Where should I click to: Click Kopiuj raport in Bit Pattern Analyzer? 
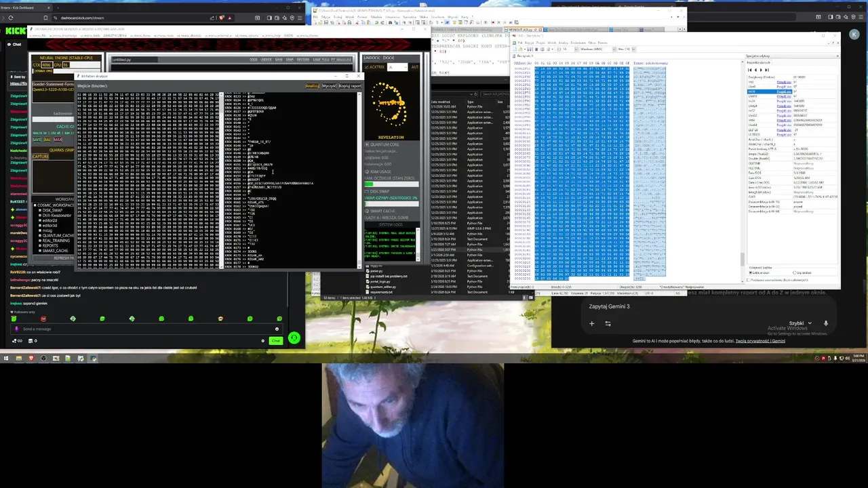(350, 86)
